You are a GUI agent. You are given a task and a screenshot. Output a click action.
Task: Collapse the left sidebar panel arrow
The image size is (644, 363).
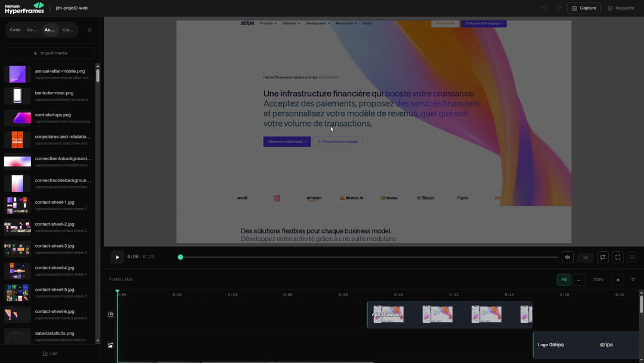[x=89, y=30]
